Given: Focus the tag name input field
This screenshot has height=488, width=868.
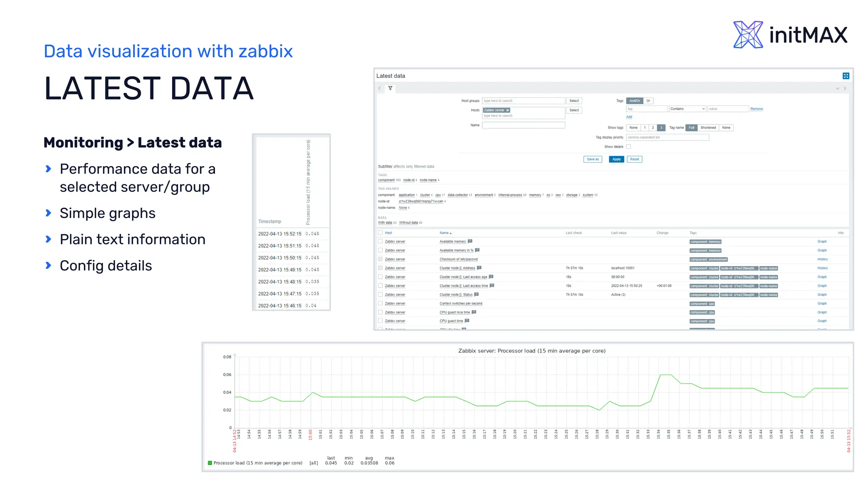Looking at the screenshot, I should point(647,109).
